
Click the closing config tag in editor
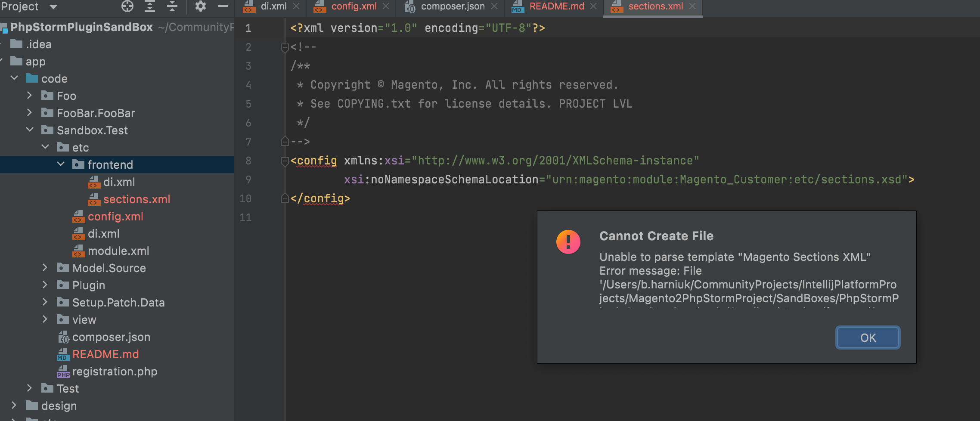click(x=320, y=198)
